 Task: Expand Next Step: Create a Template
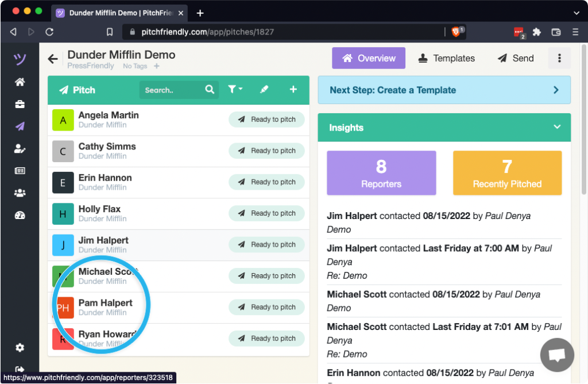(x=555, y=90)
